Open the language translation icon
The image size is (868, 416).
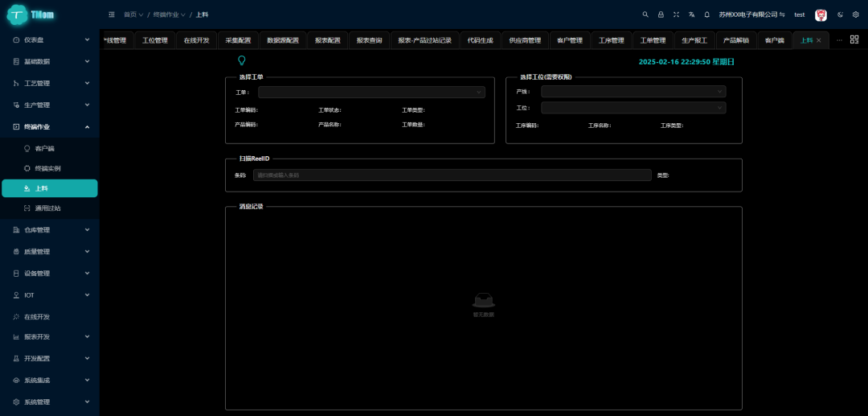(x=691, y=14)
